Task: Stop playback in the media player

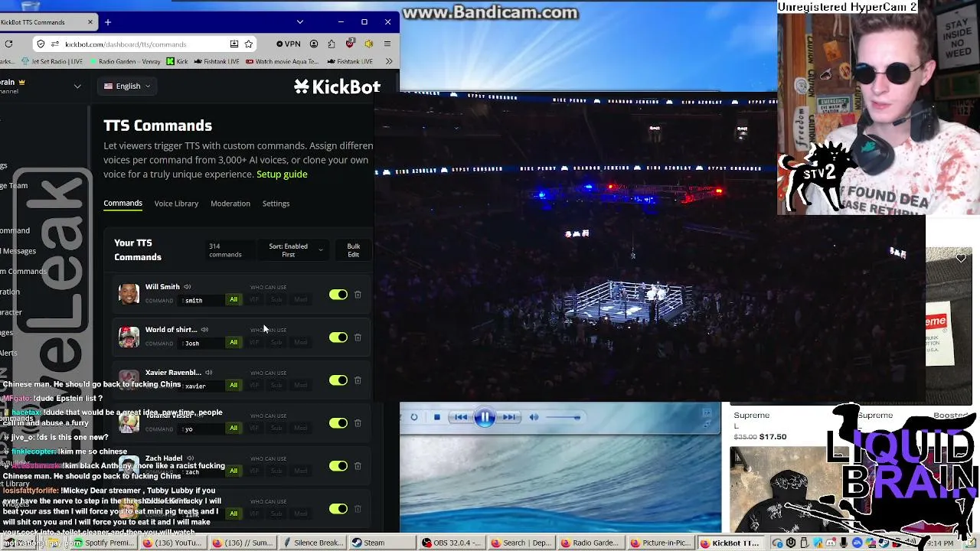Action: pyautogui.click(x=436, y=417)
